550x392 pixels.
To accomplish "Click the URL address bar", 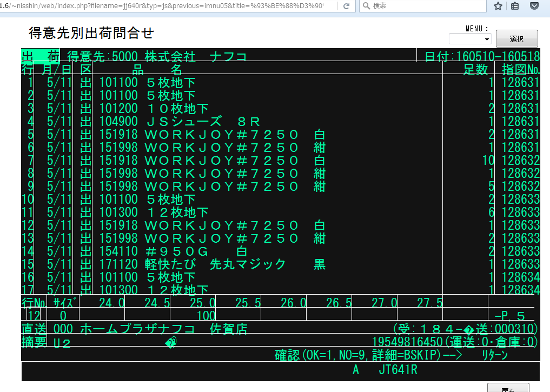I will [168, 6].
